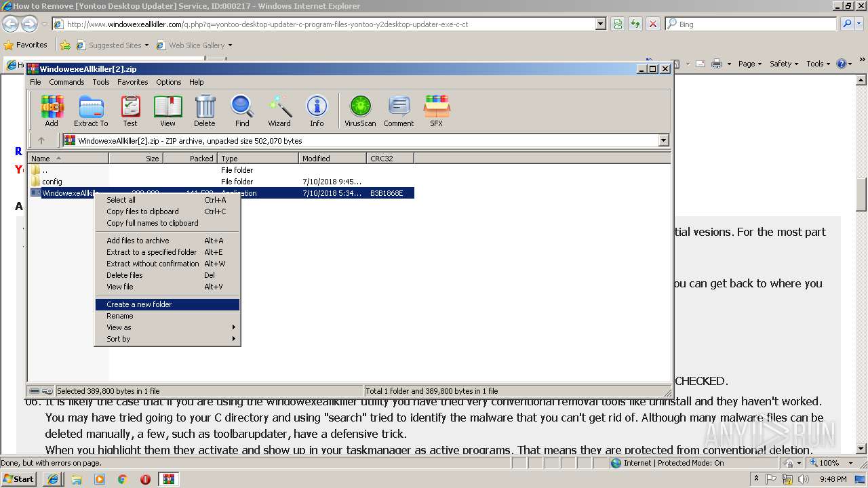
Task: Select the config folder row
Action: coord(221,182)
